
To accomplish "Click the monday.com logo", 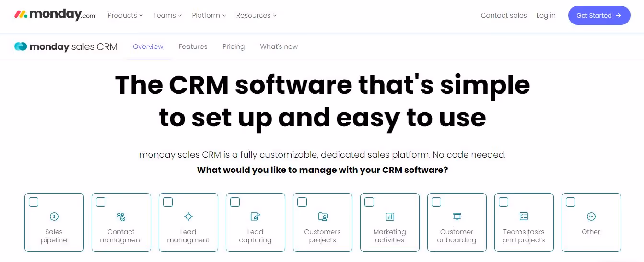I will click(x=55, y=15).
